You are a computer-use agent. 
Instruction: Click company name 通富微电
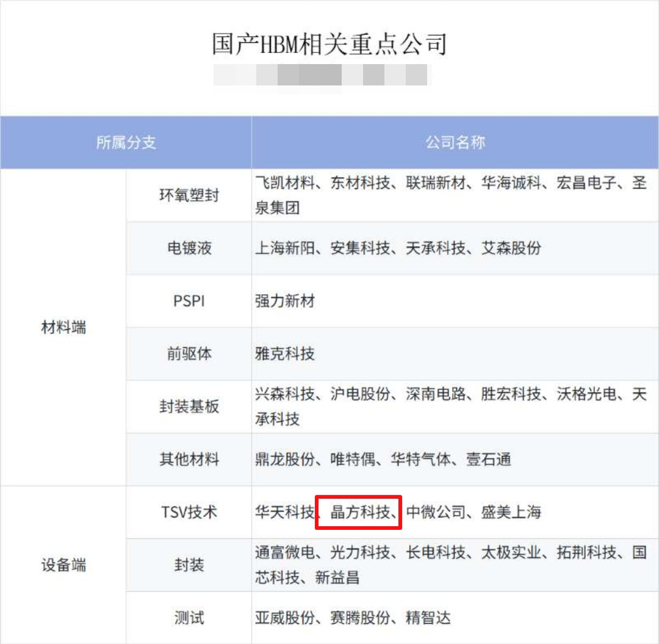point(285,552)
